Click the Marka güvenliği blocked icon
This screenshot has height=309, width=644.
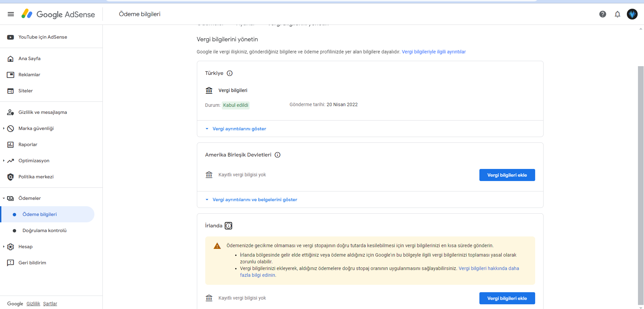11,129
